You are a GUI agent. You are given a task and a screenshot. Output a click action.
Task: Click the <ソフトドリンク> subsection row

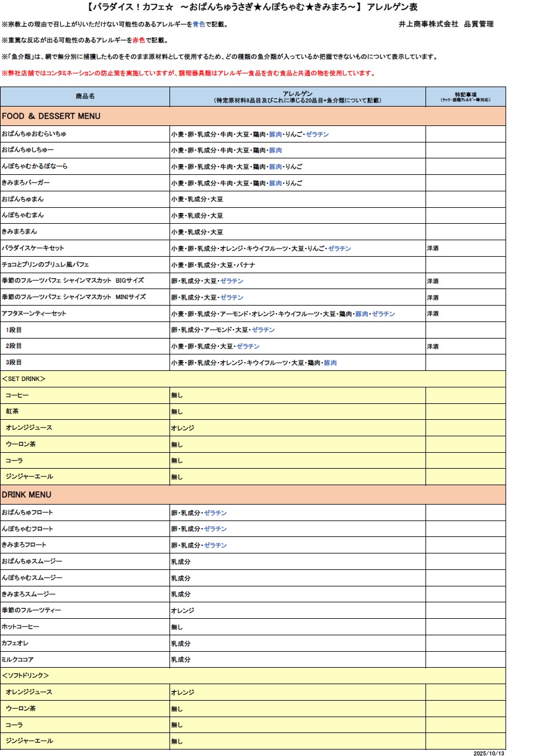pyautogui.click(x=25, y=675)
